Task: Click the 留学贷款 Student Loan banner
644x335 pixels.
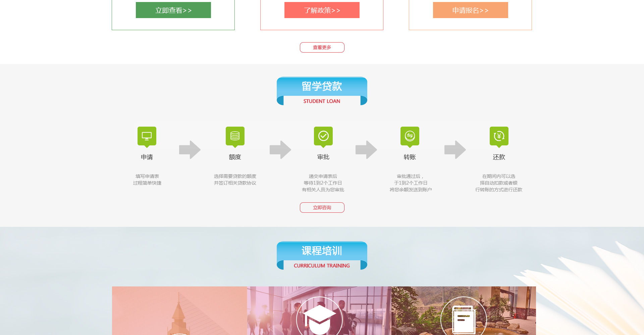Action: click(x=322, y=91)
